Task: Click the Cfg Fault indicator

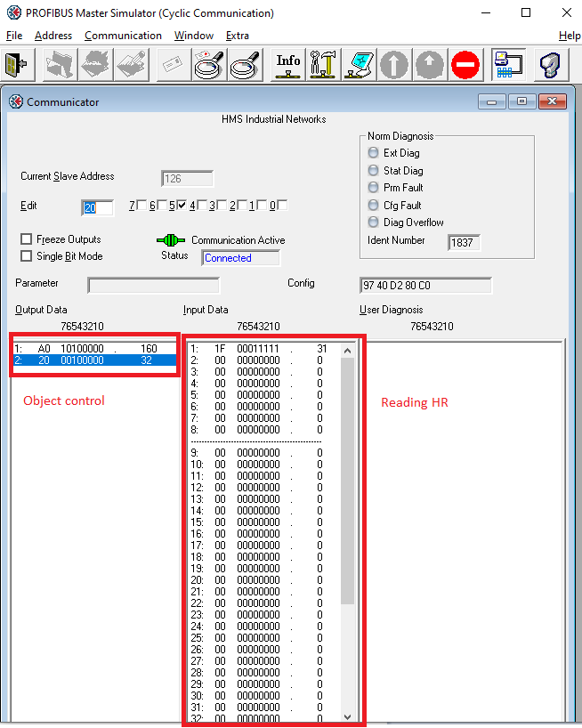Action: pyautogui.click(x=373, y=205)
